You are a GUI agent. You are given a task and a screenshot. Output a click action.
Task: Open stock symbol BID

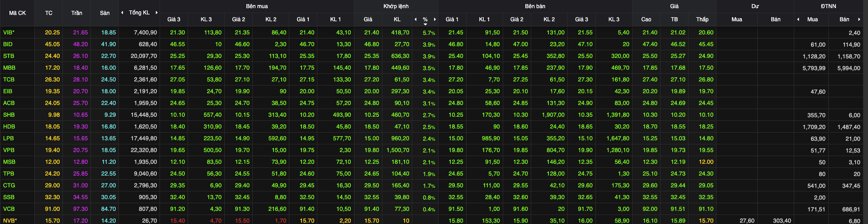(8, 44)
